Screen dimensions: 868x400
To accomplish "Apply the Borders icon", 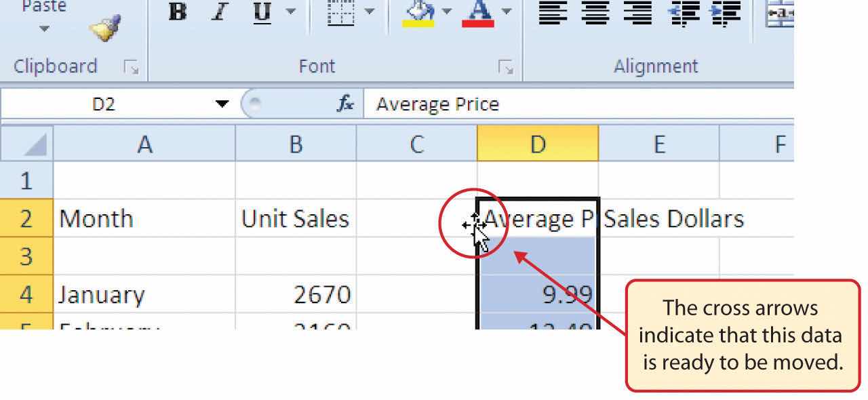I will coord(340,14).
